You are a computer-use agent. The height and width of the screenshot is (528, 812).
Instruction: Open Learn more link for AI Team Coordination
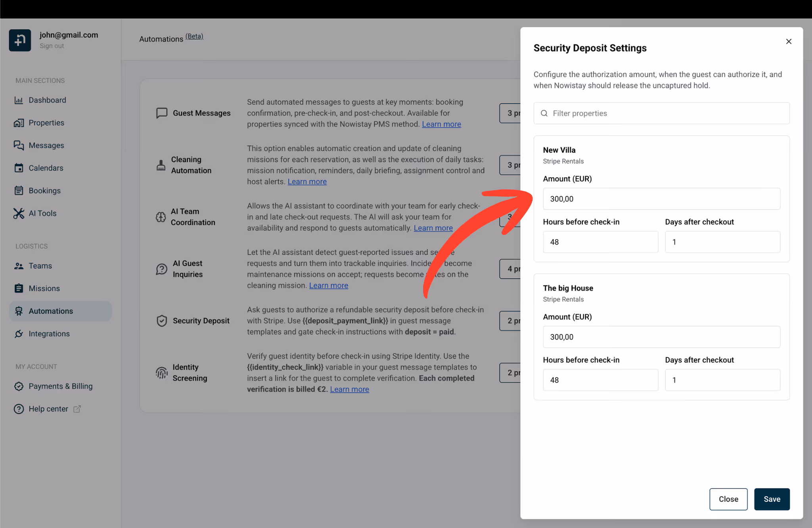click(433, 228)
